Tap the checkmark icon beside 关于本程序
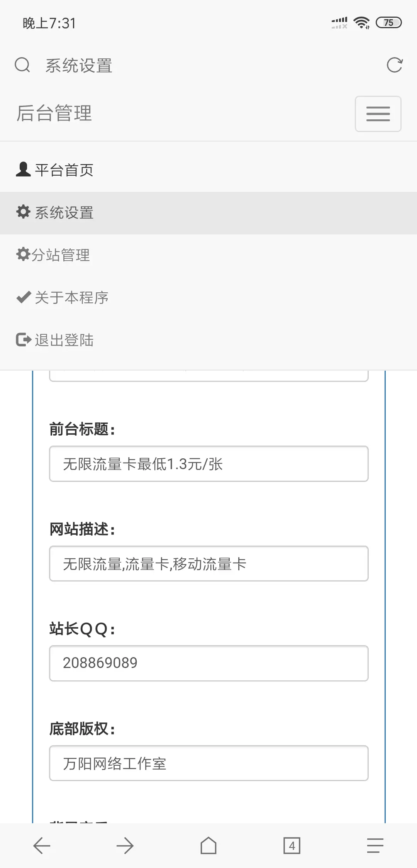The image size is (417, 868). coord(23,297)
